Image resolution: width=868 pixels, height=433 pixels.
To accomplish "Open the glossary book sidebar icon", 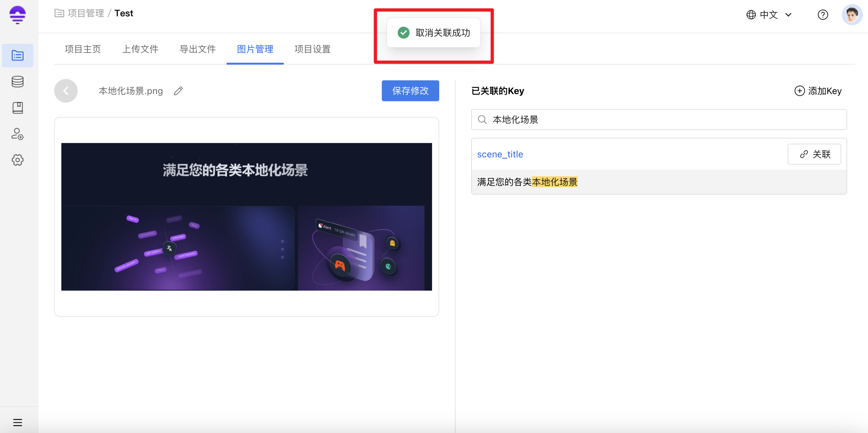I will tap(18, 108).
